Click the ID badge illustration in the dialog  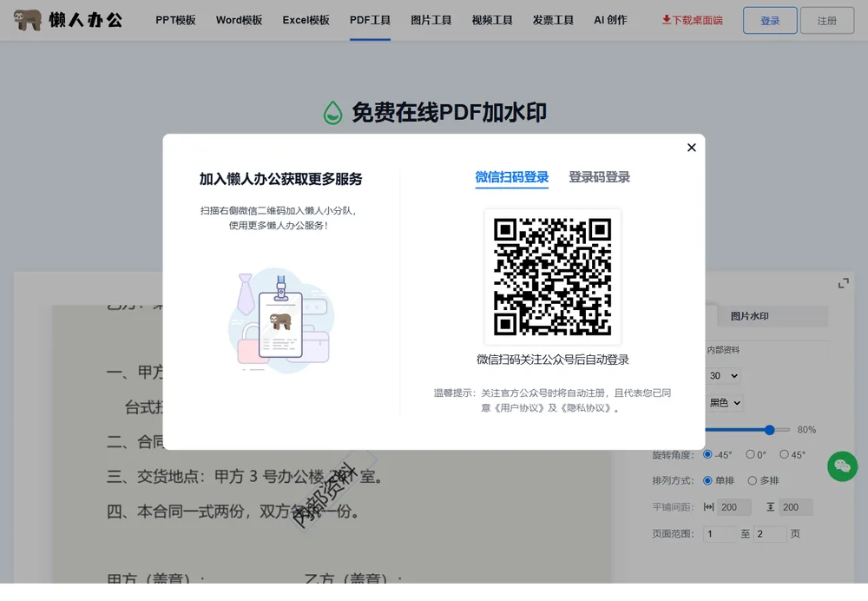[x=280, y=320]
